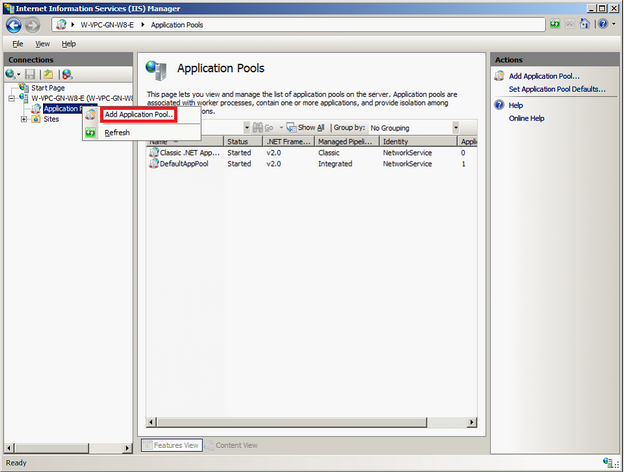624x472 pixels.
Task: Click Add Application Pool link in Actions
Action: (x=544, y=76)
